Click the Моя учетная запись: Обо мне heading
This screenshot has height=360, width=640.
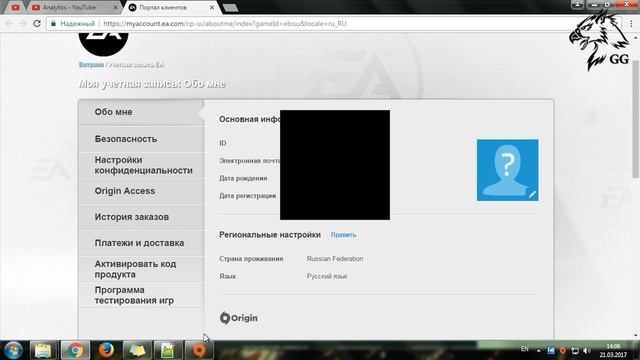pos(152,84)
